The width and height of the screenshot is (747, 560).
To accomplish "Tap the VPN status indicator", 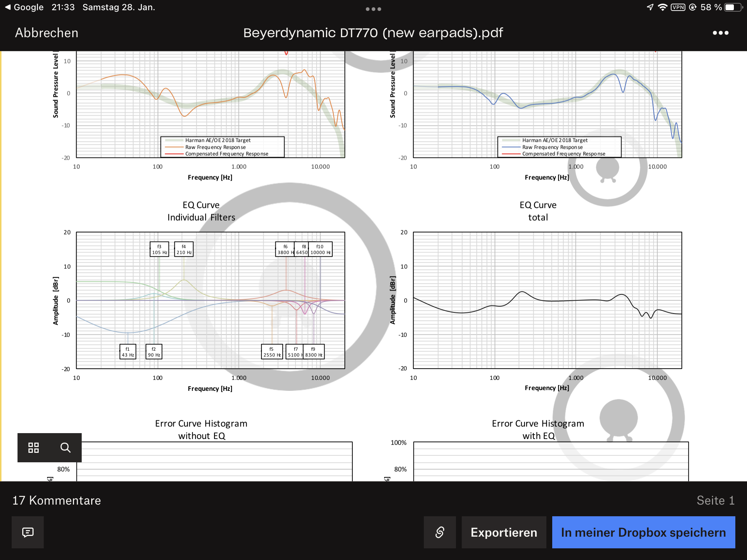I will click(x=678, y=7).
